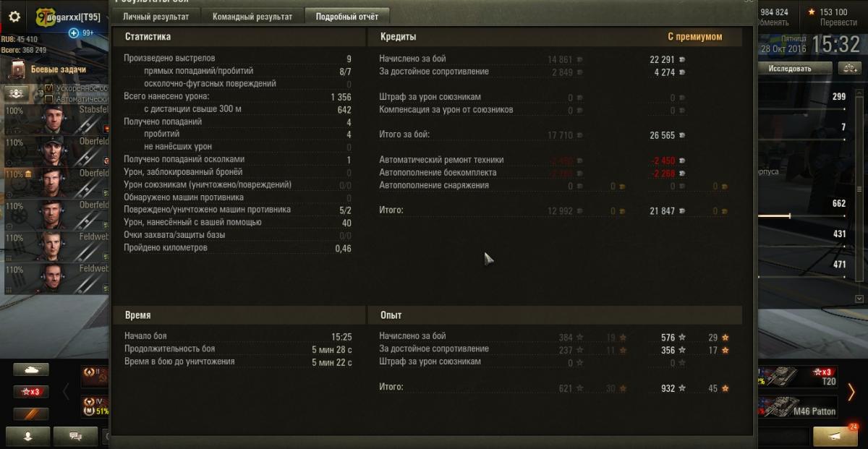
Task: Switch to Командный результат tab
Action: tap(252, 16)
